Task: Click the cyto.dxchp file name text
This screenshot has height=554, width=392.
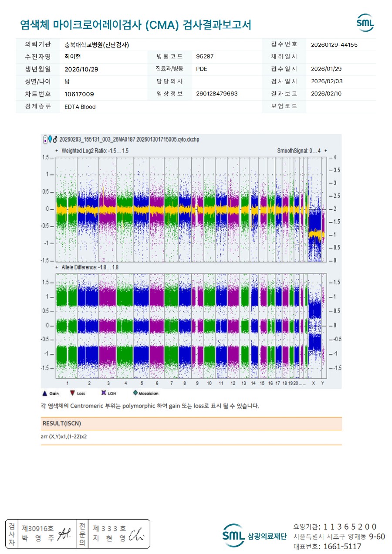Action: click(129, 139)
